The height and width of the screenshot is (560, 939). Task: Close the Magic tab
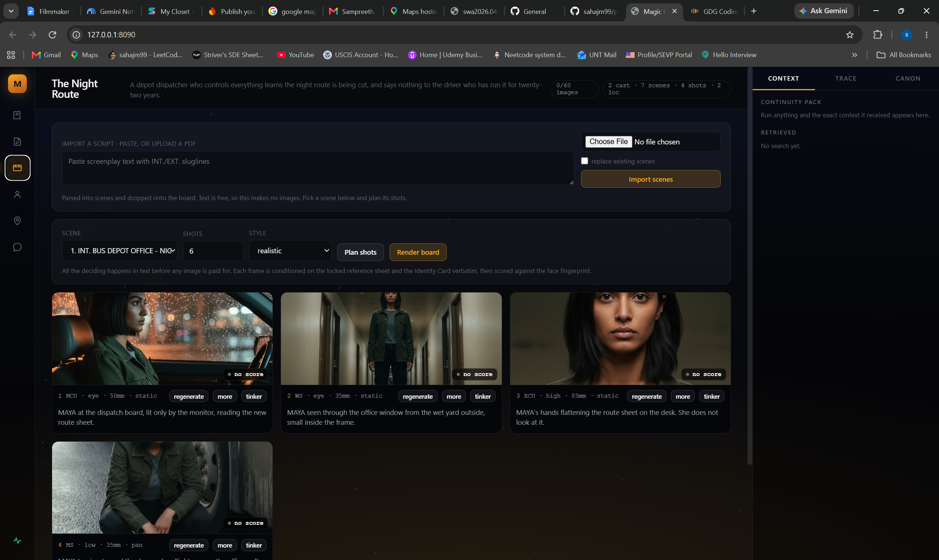675,11
